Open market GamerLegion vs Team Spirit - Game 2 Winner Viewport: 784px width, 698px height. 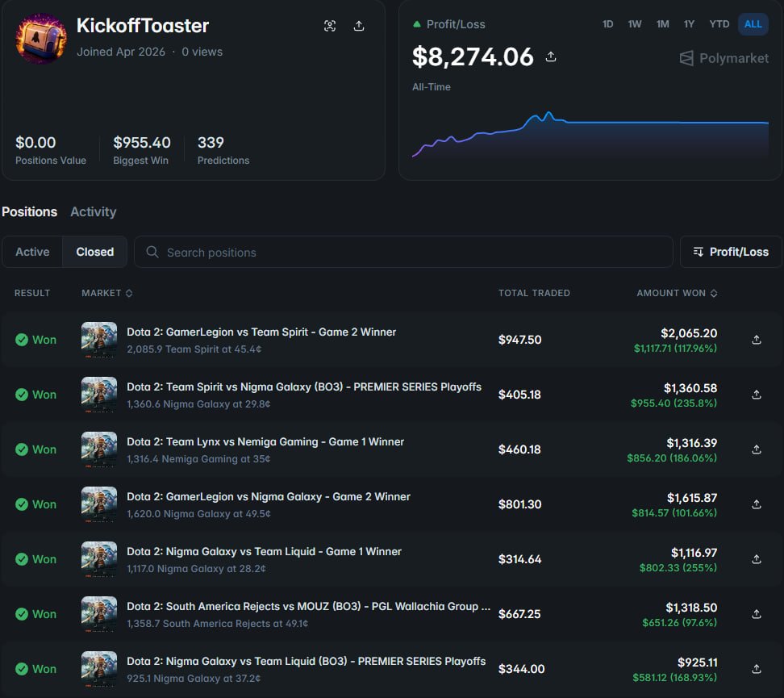point(261,332)
